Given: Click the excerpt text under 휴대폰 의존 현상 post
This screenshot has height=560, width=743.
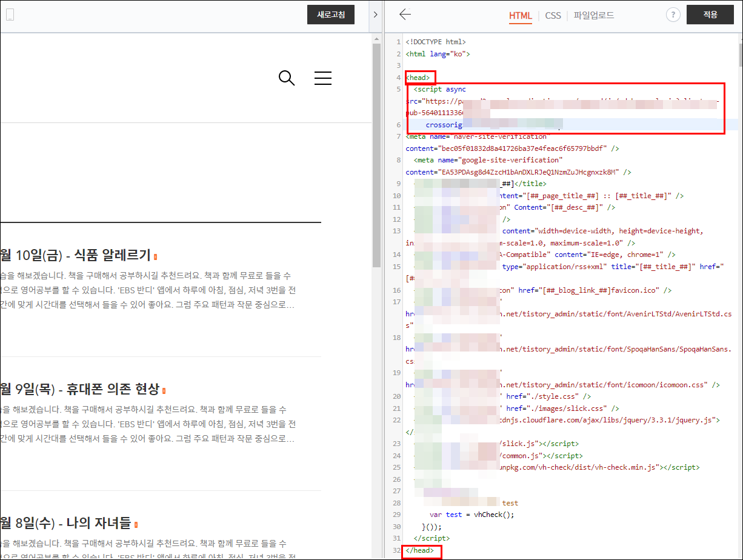Looking at the screenshot, I should [x=148, y=424].
